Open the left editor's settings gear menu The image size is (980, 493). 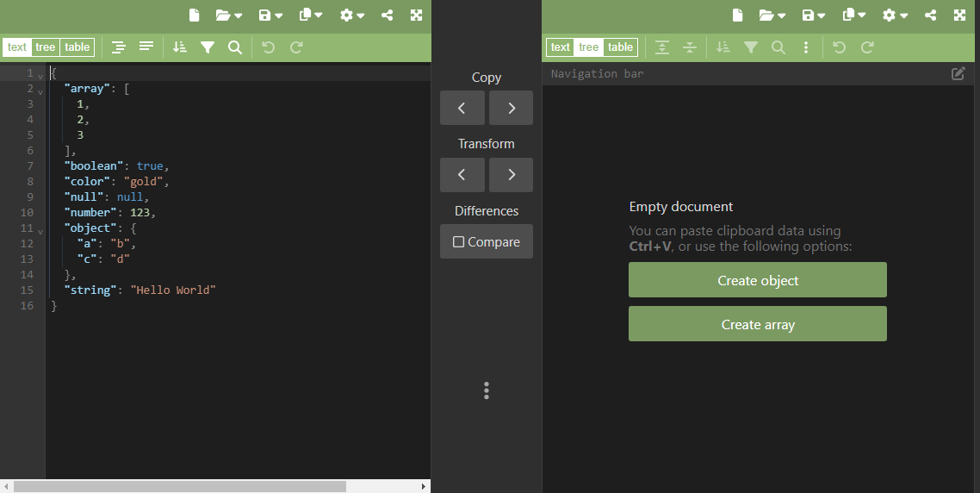point(352,15)
